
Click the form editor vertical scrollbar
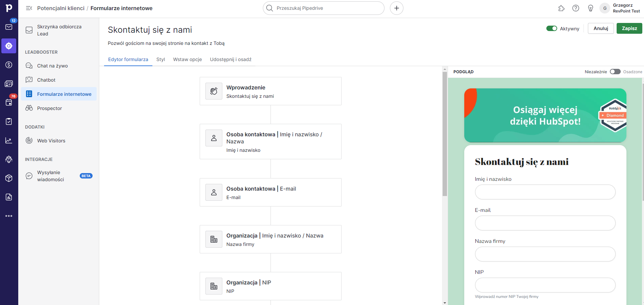click(x=445, y=134)
